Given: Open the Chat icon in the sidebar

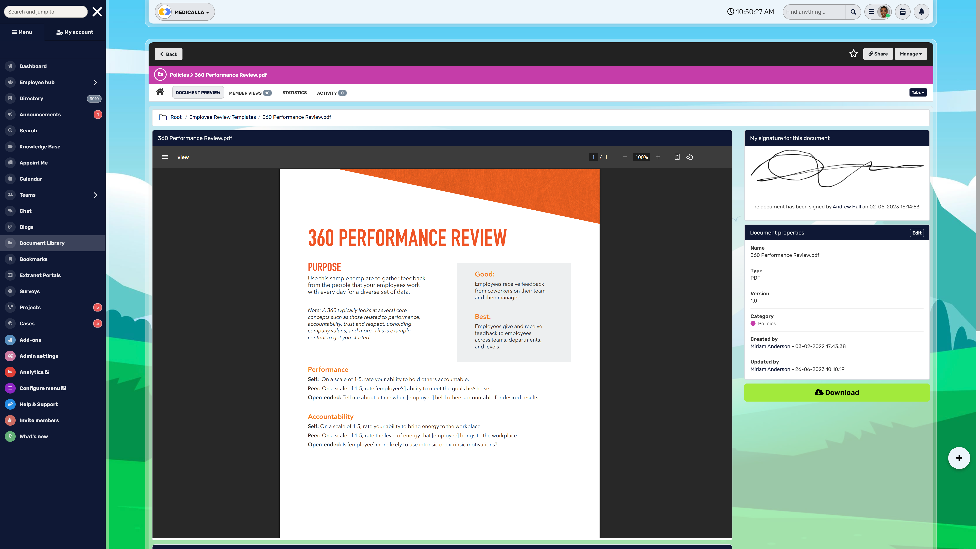Looking at the screenshot, I should 10,211.
